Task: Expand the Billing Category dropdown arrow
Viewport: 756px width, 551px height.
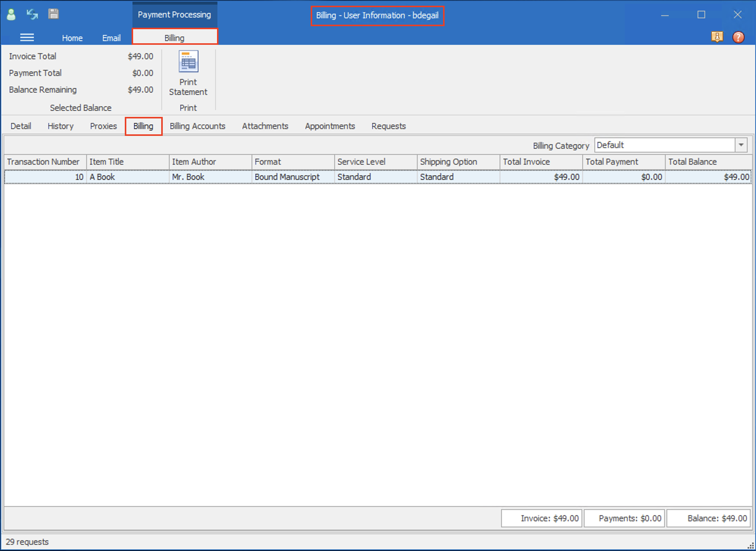Action: coord(741,145)
